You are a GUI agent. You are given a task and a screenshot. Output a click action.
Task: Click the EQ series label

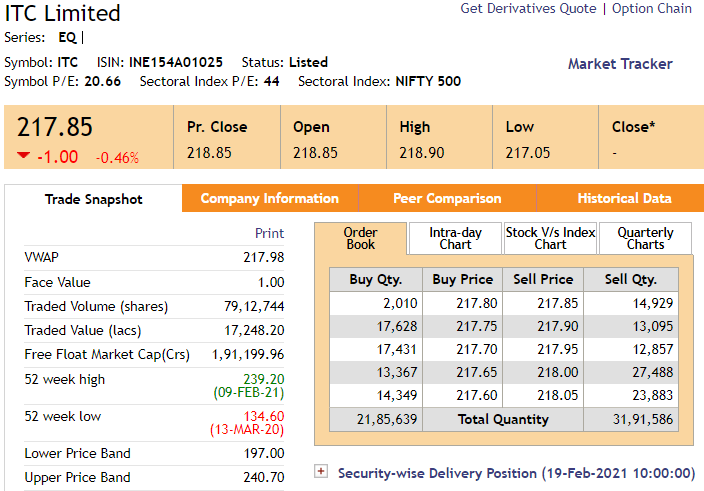coord(67,38)
